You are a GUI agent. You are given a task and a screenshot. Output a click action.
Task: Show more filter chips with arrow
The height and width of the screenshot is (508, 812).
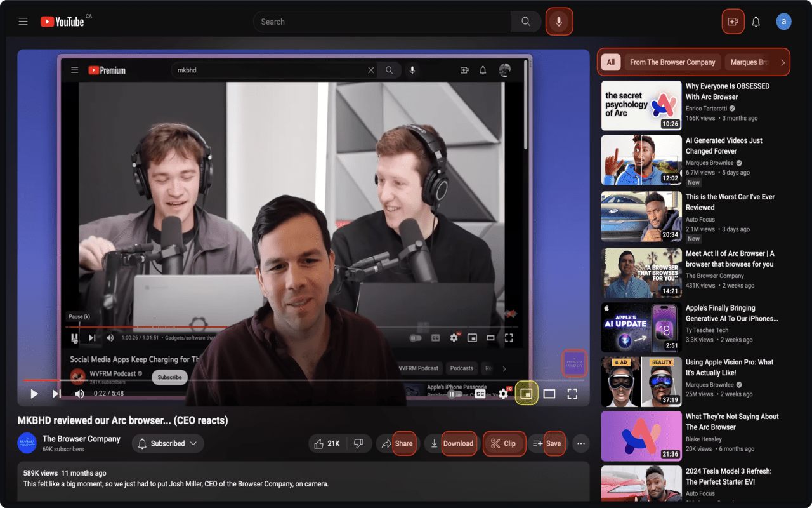tap(783, 62)
